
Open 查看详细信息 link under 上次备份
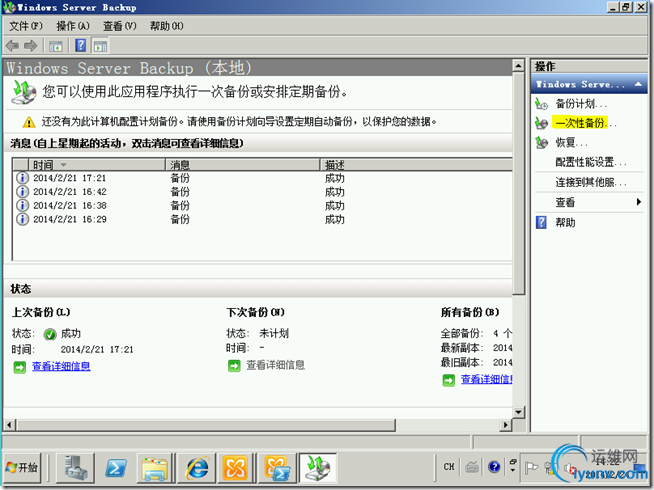[x=61, y=366]
